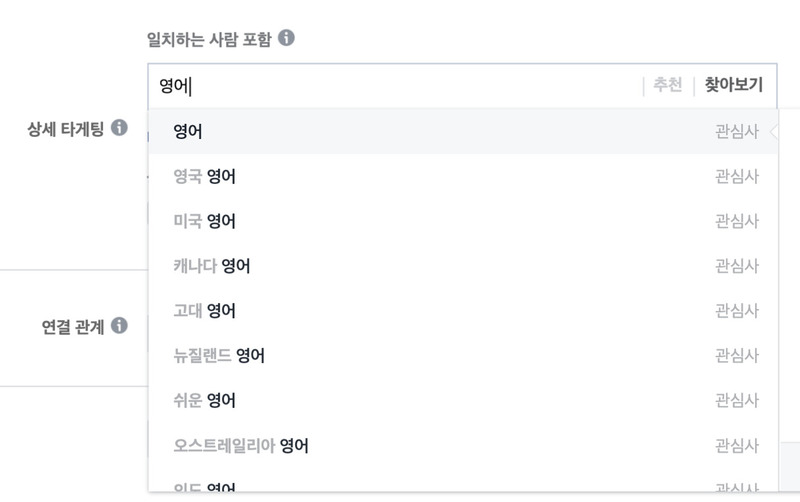This screenshot has width=800, height=502.
Task: Click 관심사 label on 영어 row
Action: 737,132
